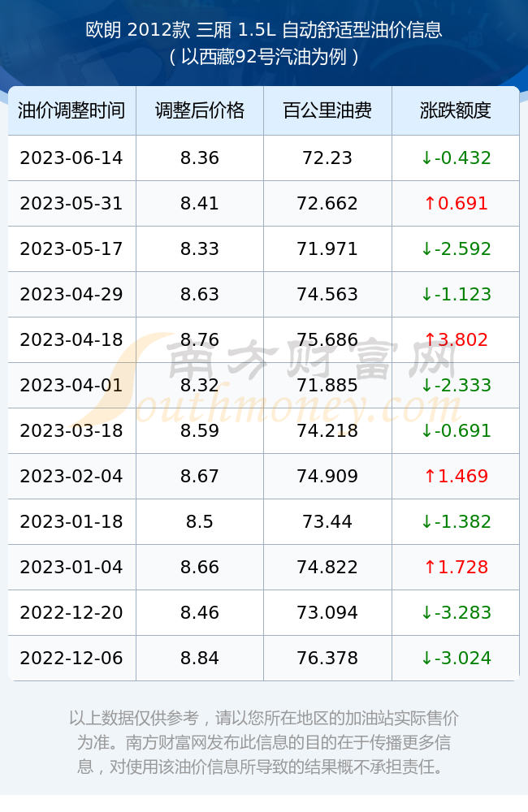Screen dimensions: 528x812
Task: Select the 2023-06-14 date cell
Action: click(x=71, y=158)
